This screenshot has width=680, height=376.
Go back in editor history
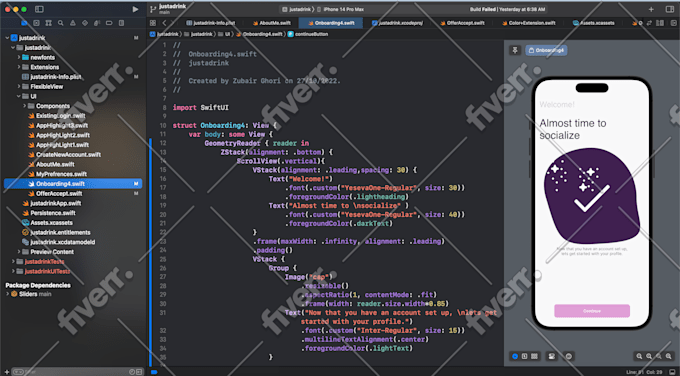pyautogui.click(x=164, y=23)
